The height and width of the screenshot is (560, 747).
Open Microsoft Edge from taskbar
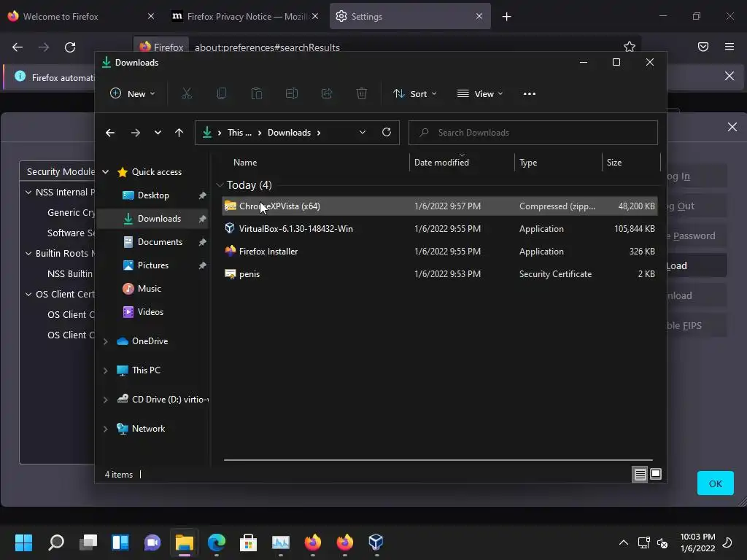217,542
